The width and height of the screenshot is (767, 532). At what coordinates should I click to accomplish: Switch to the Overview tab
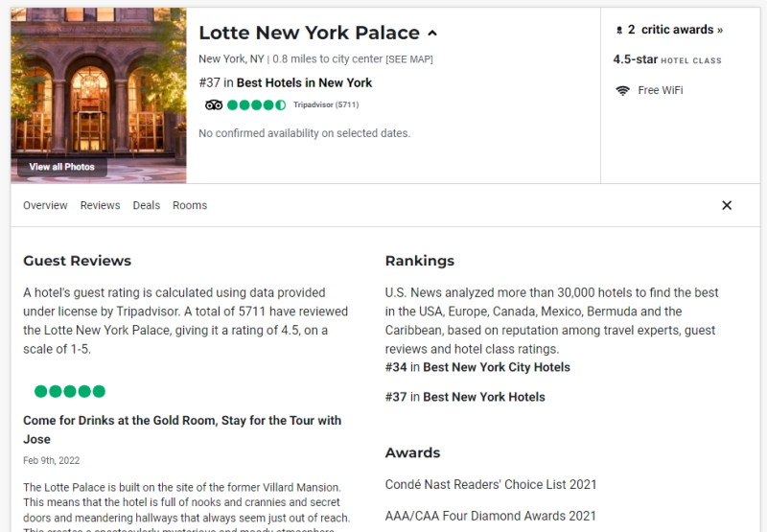pos(45,205)
